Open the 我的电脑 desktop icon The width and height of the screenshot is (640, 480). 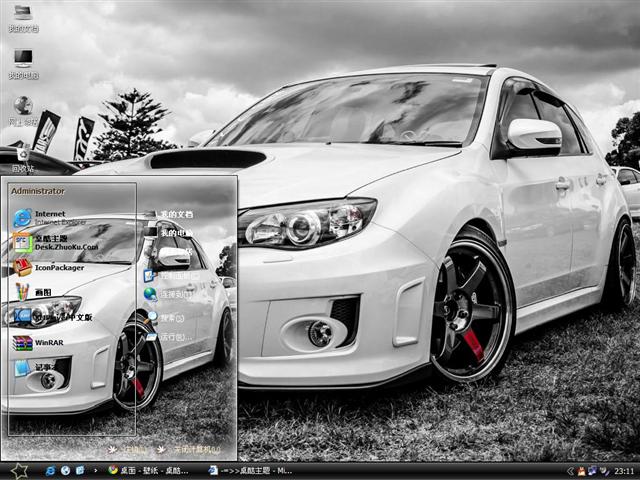[23, 64]
